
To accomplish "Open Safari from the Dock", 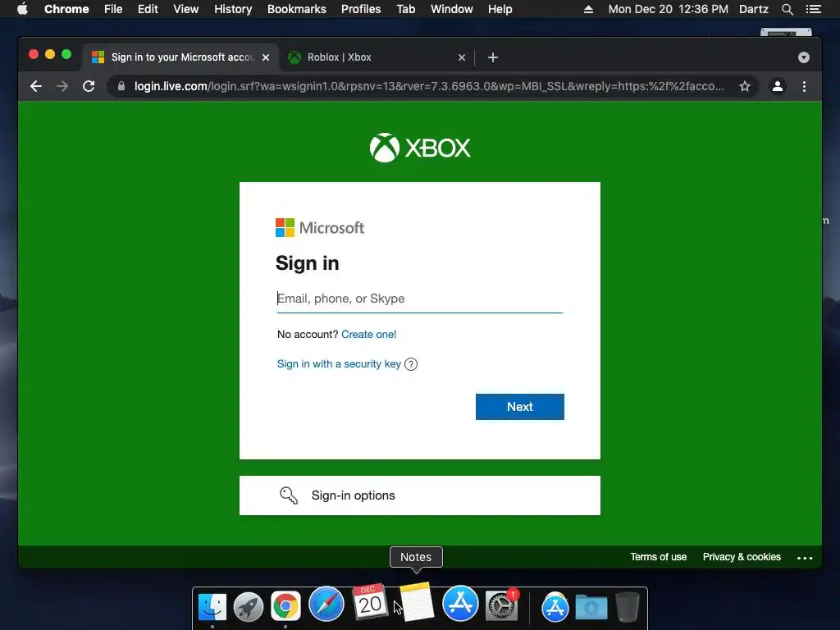I will coord(326,604).
